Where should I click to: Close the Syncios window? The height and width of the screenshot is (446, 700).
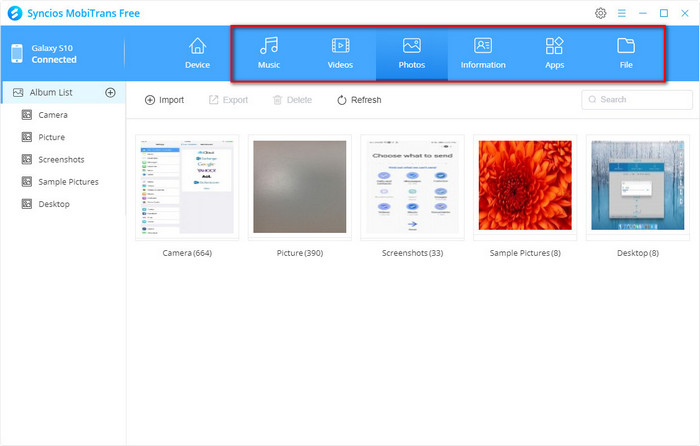(684, 13)
